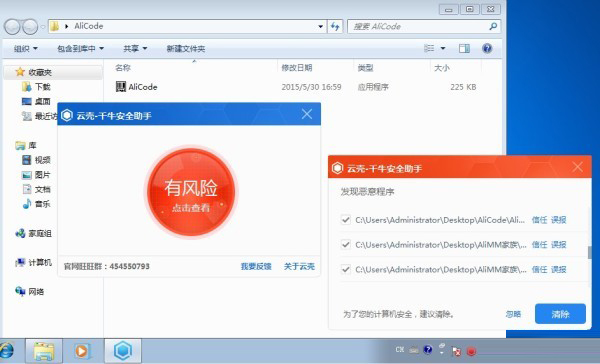Close the orange 发现恶意程序 alert window
600x364 pixels.
(x=577, y=167)
